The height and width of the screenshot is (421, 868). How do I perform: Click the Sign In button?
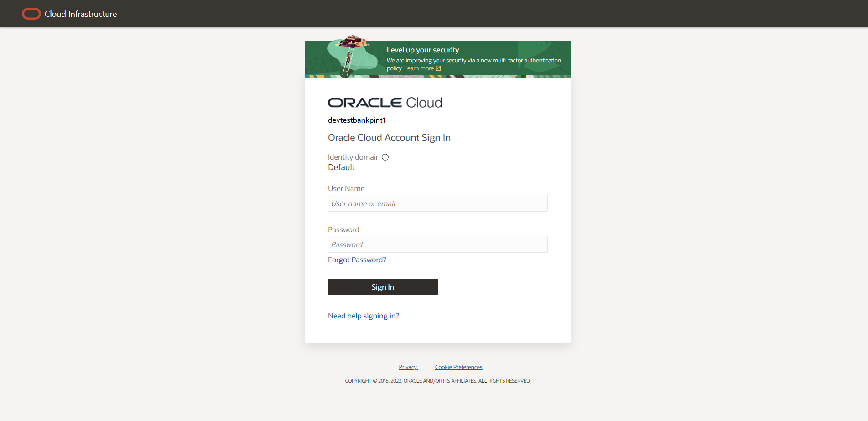pyautogui.click(x=383, y=287)
